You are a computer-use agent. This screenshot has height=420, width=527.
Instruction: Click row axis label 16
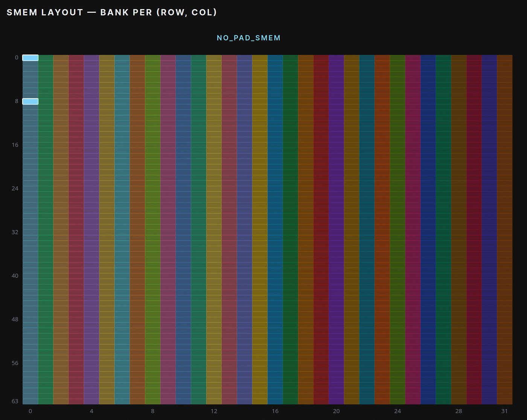(15, 145)
